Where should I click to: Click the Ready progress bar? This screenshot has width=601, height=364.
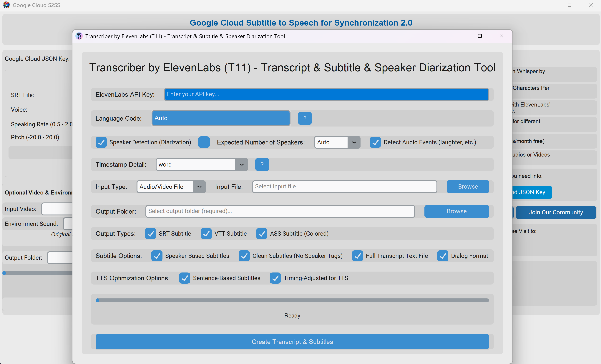(x=292, y=300)
